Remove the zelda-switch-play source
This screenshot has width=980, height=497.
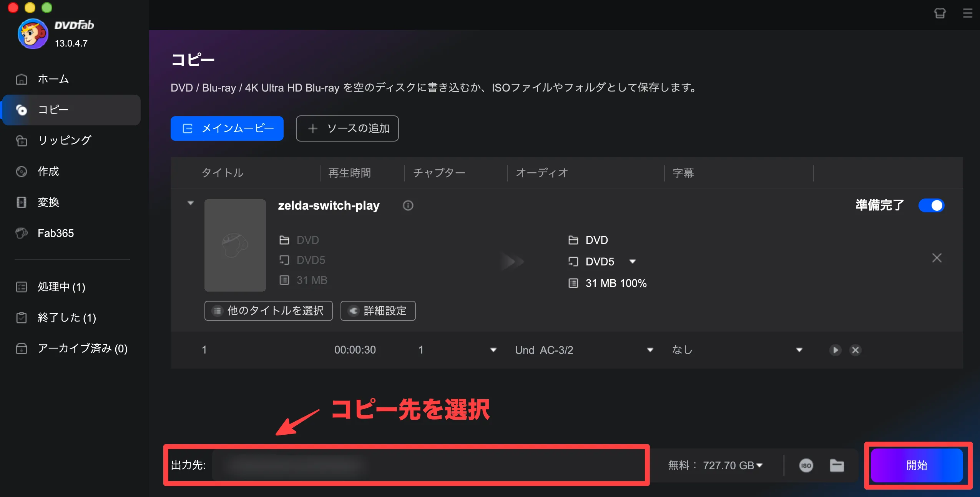[937, 258]
